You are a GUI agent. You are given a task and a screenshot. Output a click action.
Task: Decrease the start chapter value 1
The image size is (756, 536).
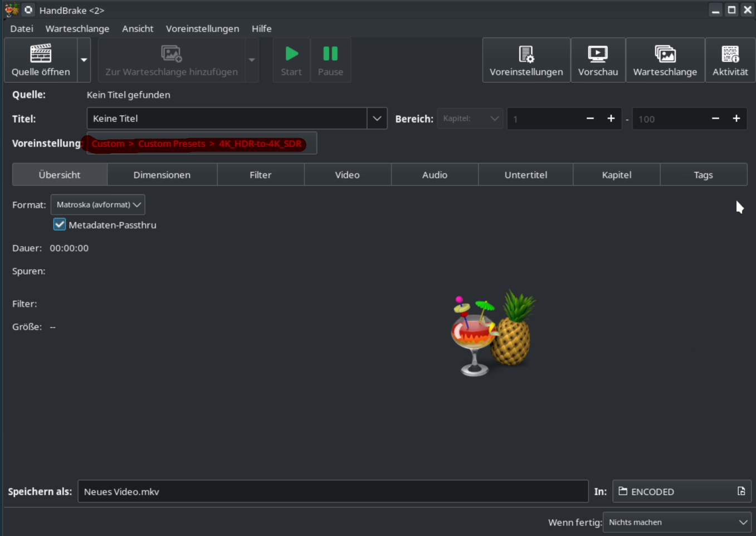(590, 118)
